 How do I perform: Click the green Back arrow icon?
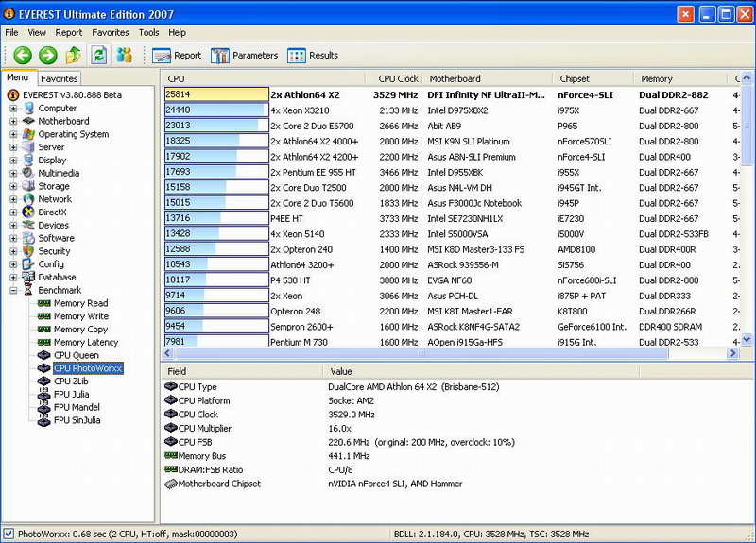point(23,56)
